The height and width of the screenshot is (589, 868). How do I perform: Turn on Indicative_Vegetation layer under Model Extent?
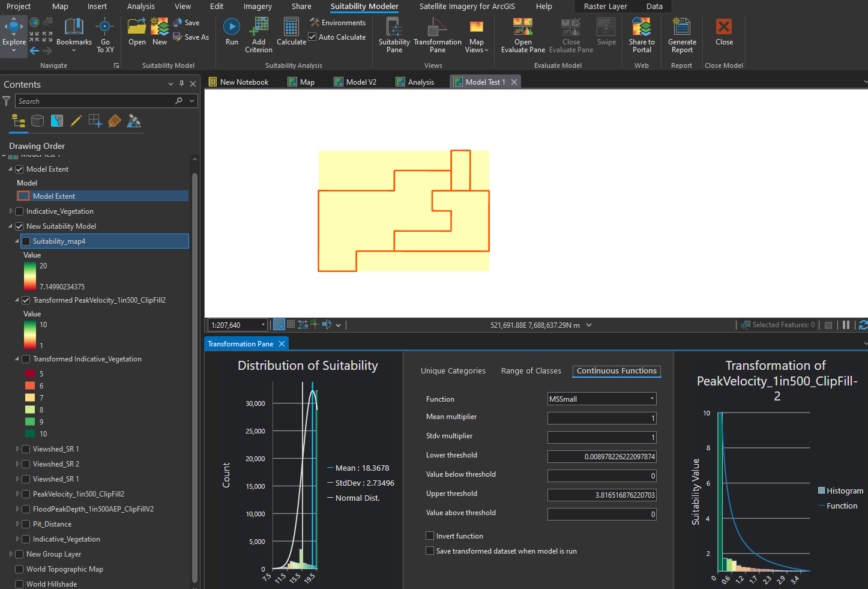pyautogui.click(x=19, y=211)
